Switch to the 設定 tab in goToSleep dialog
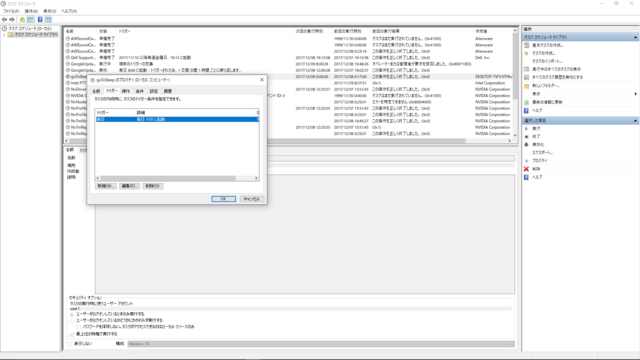 (x=153, y=91)
